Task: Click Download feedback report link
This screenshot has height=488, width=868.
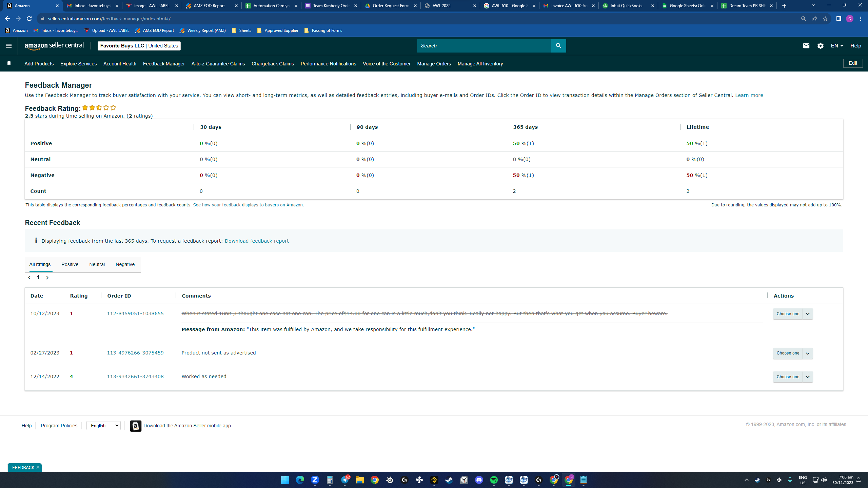Action: [257, 241]
